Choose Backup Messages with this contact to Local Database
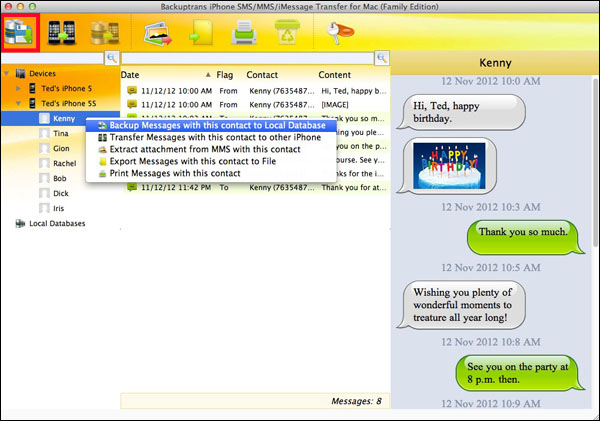The height and width of the screenshot is (421, 600). 211,126
